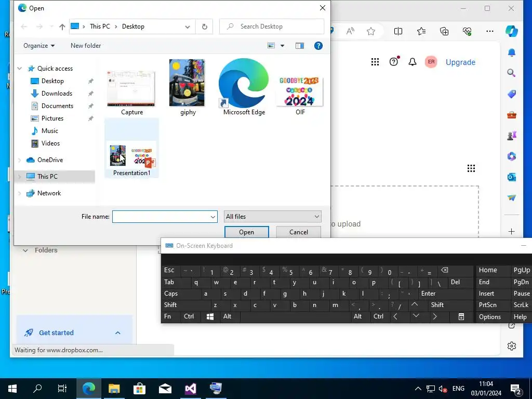Click This PC in address breadcrumb

coord(100,26)
